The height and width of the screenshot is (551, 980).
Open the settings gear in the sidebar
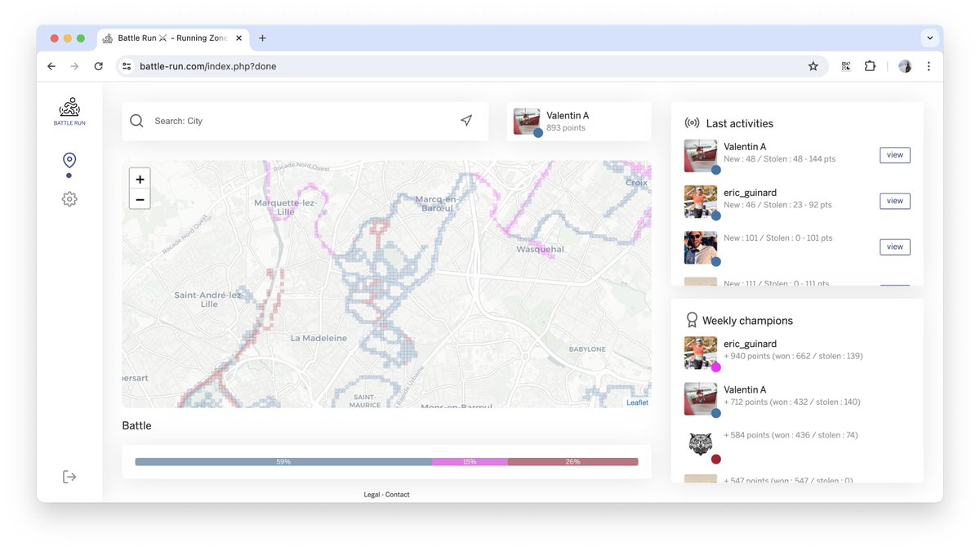pos(69,198)
